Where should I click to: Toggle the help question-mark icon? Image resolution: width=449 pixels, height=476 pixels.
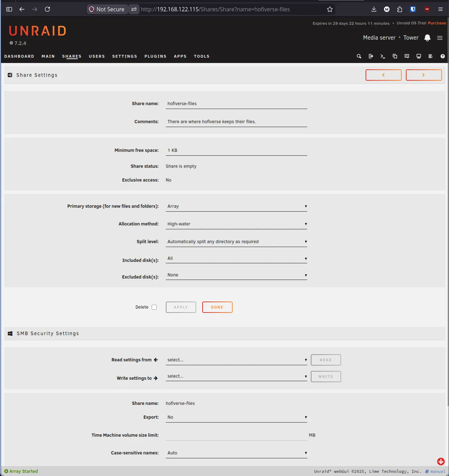point(443,56)
